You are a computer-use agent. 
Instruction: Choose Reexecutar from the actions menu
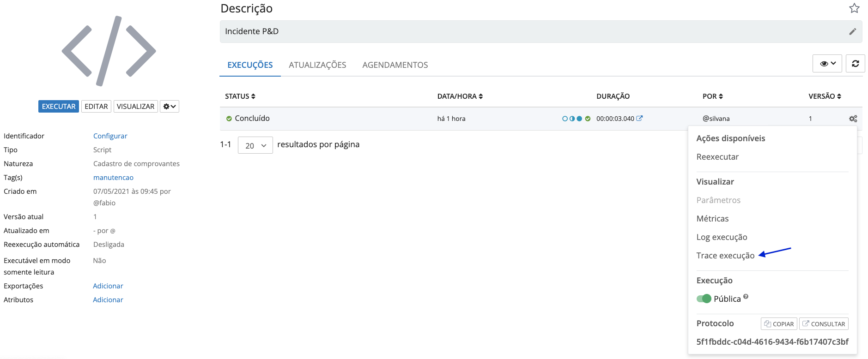click(717, 157)
